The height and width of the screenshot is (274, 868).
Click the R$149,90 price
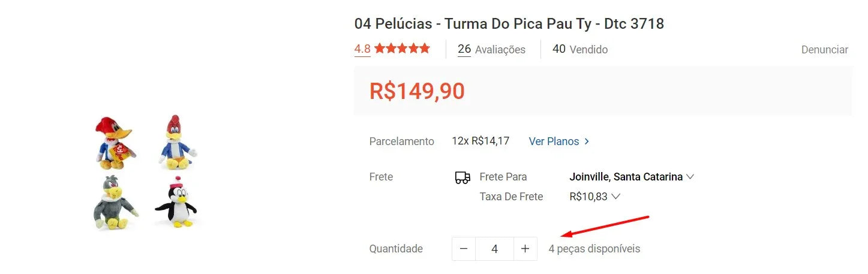point(417,91)
